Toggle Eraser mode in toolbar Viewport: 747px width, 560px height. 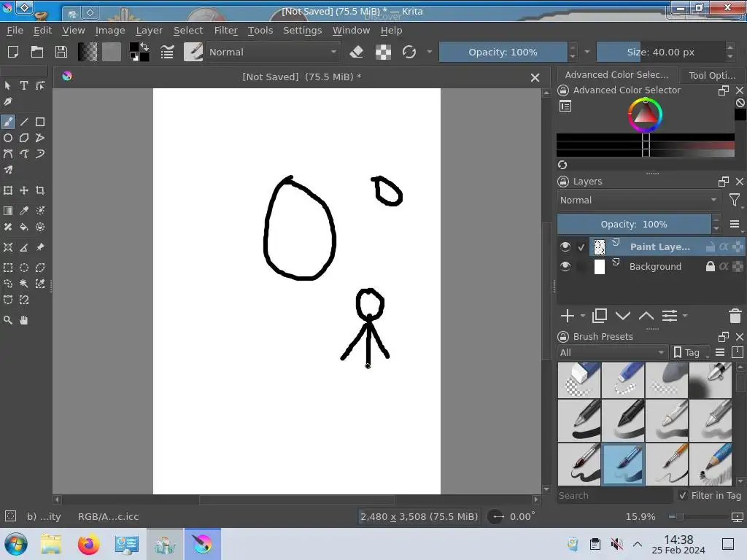tap(357, 52)
